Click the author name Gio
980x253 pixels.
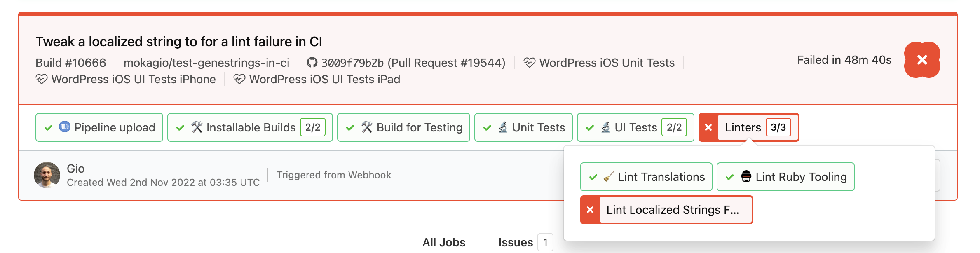[75, 169]
